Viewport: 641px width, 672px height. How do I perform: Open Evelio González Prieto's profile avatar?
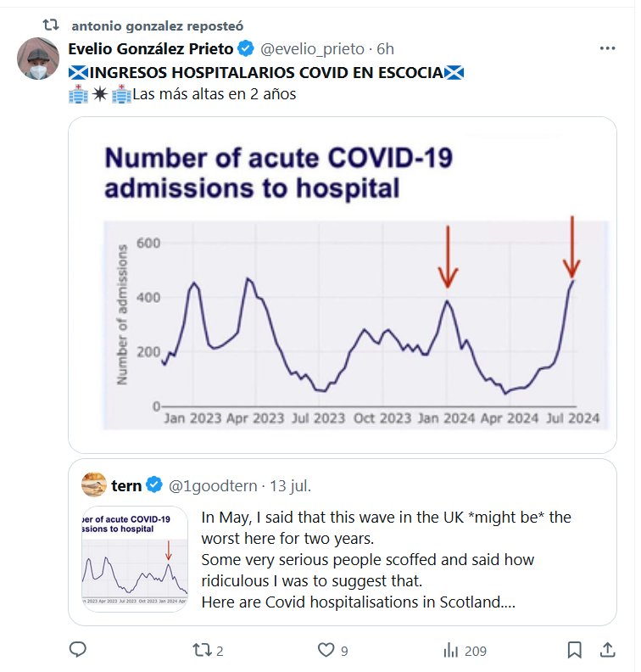click(38, 59)
